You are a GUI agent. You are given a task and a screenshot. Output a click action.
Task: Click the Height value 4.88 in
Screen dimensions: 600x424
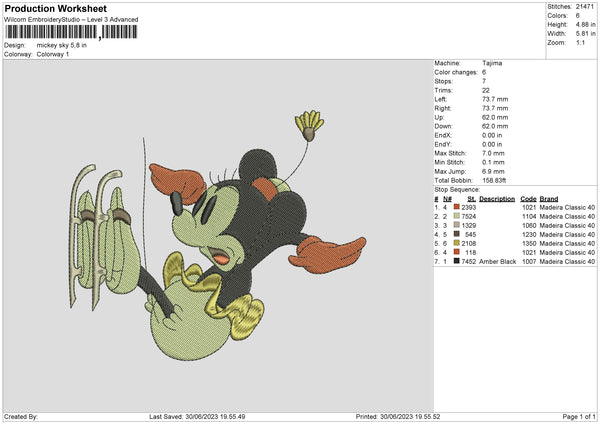585,24
